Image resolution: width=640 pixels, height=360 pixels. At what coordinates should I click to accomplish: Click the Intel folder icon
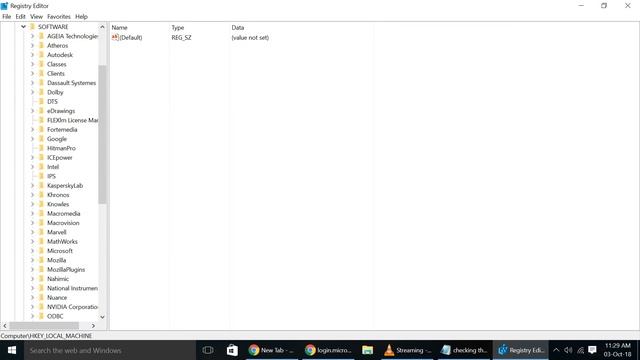[x=41, y=167]
